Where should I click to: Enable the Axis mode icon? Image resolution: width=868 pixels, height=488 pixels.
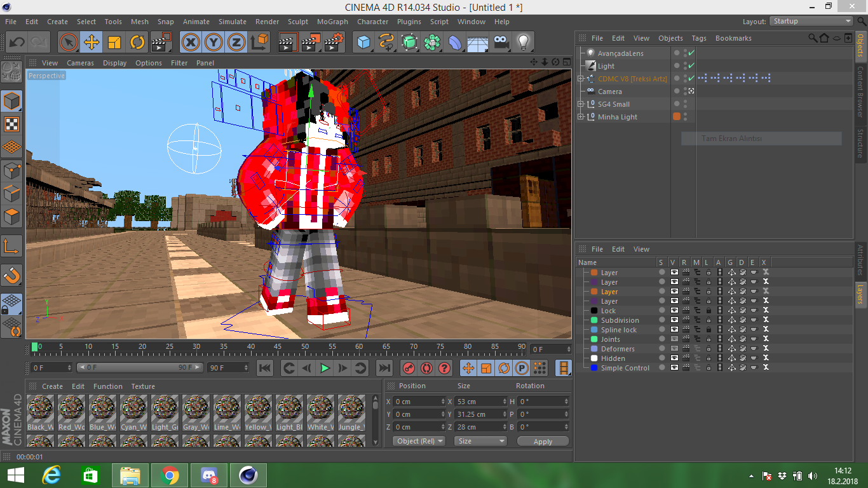coord(12,245)
